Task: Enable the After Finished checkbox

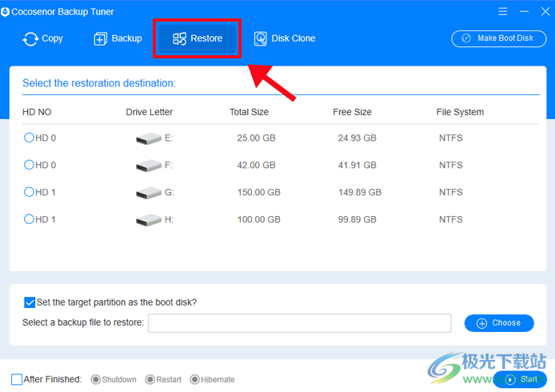Action: [x=17, y=379]
